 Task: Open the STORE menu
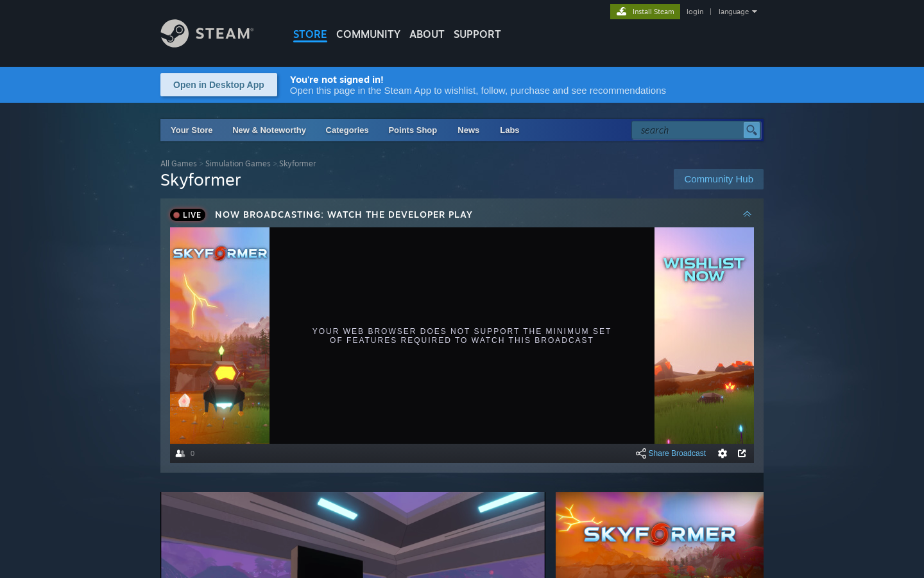pyautogui.click(x=310, y=34)
